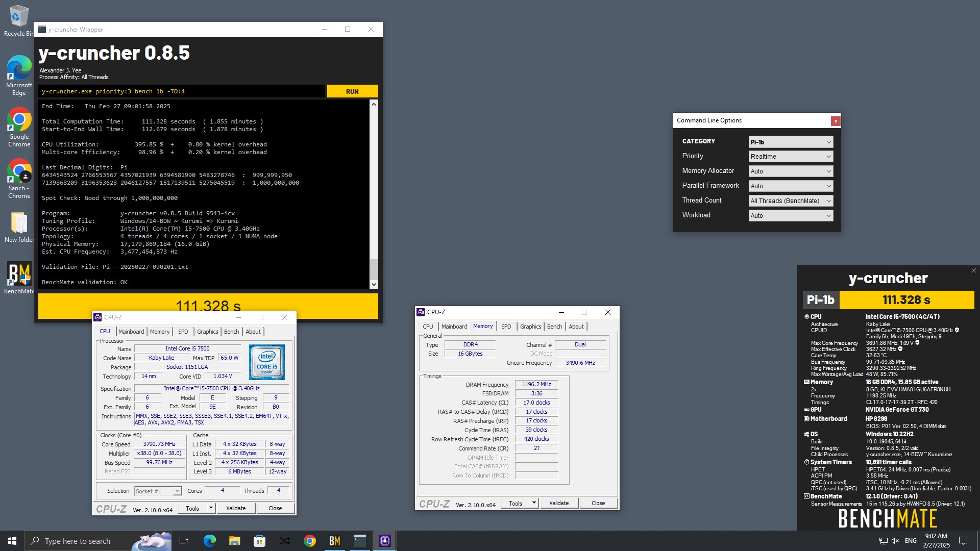Click the y-cruncher Wrapper title bar icon
Screen dimensions: 980x551
[42, 30]
